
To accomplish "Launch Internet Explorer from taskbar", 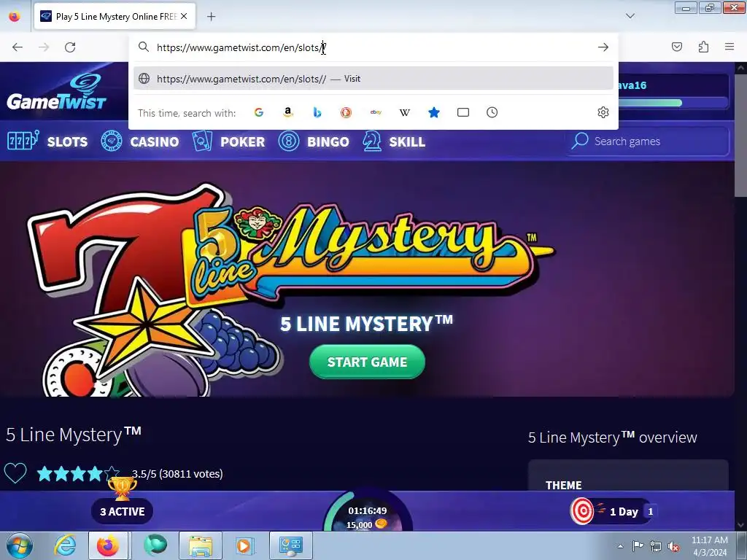I will point(64,545).
